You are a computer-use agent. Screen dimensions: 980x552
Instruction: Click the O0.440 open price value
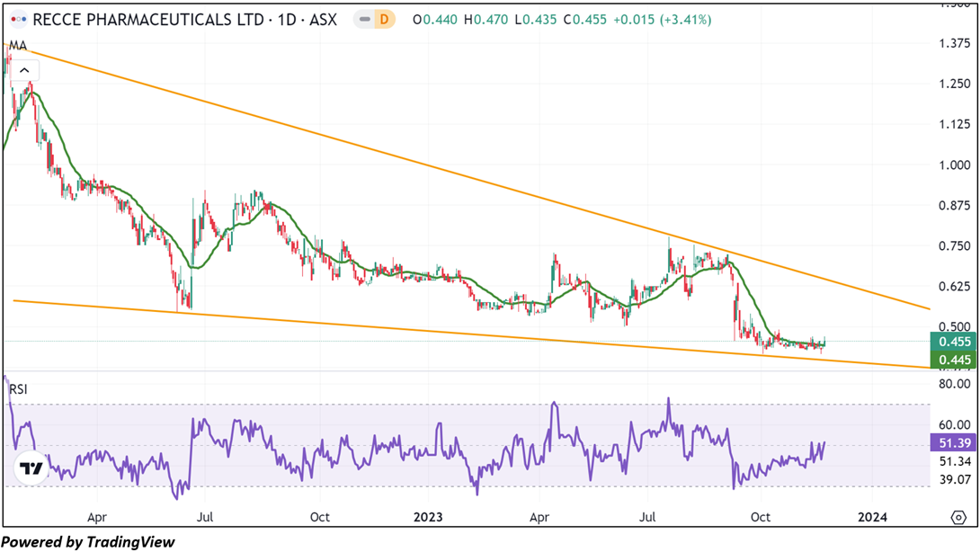point(435,20)
